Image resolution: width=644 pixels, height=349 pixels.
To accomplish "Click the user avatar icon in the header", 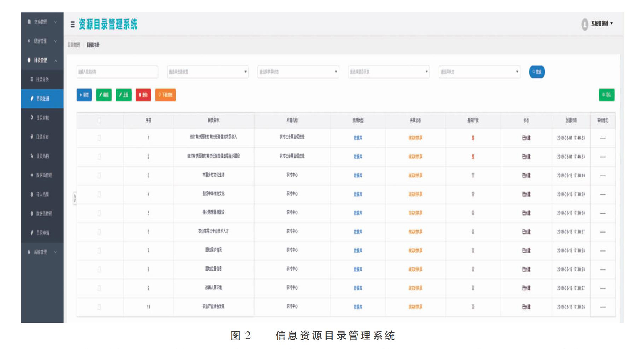I will tap(585, 24).
